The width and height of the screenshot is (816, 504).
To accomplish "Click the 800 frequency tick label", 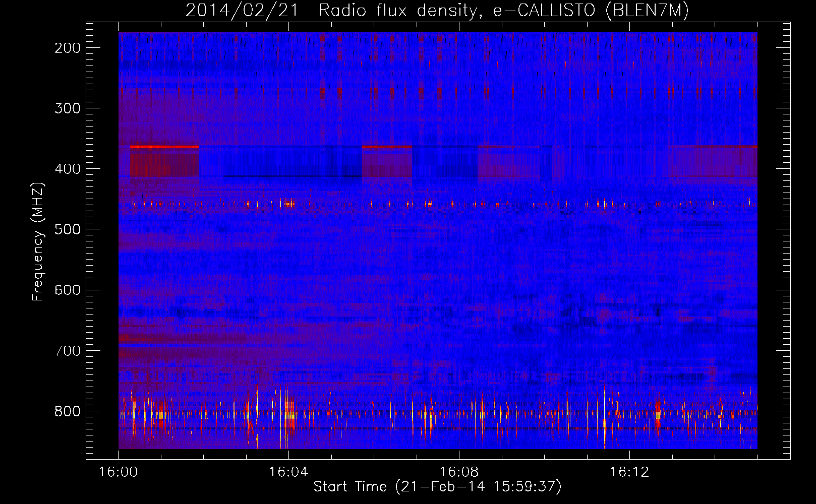I will tap(68, 411).
